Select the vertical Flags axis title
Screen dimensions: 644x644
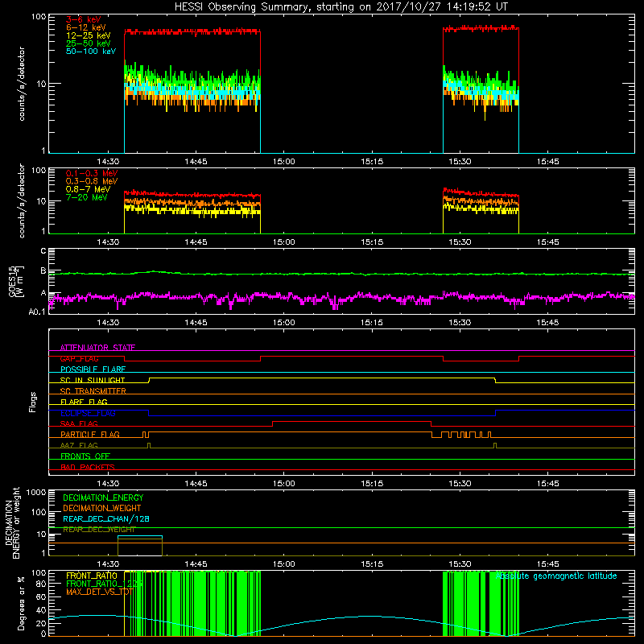[x=33, y=402]
